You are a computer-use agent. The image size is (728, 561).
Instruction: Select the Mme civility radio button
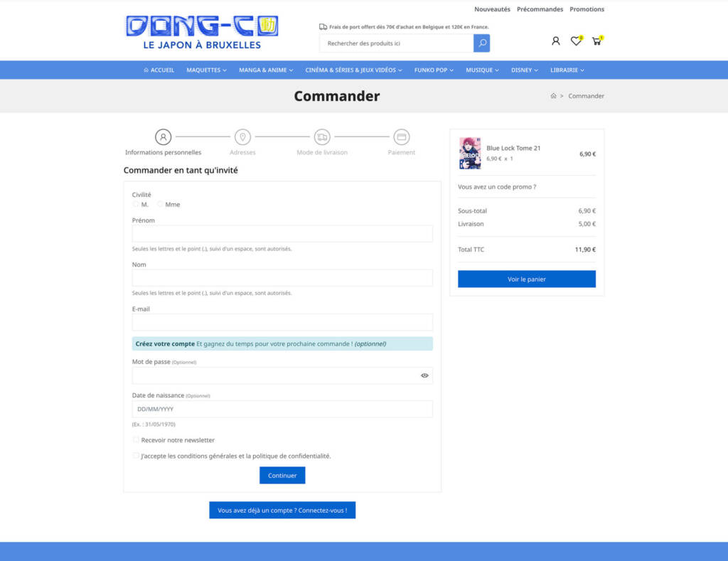pyautogui.click(x=160, y=204)
